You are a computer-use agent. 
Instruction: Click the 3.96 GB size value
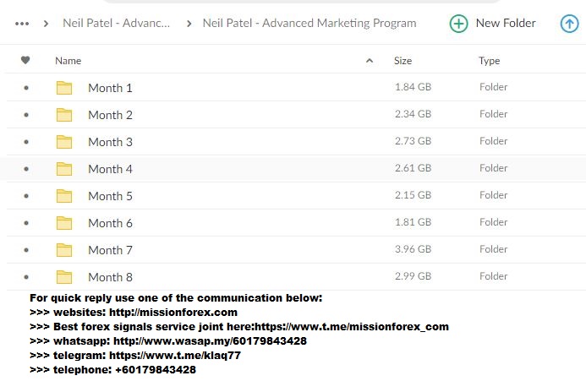point(413,249)
